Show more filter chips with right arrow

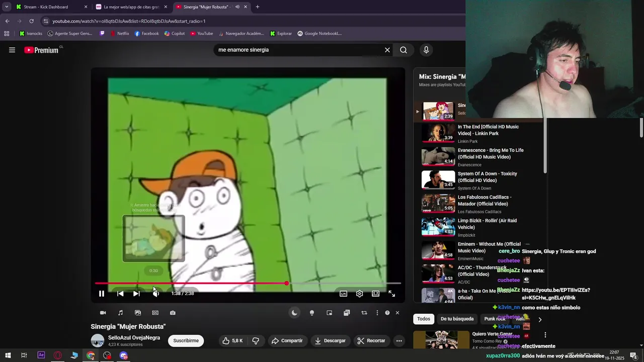[540, 319]
